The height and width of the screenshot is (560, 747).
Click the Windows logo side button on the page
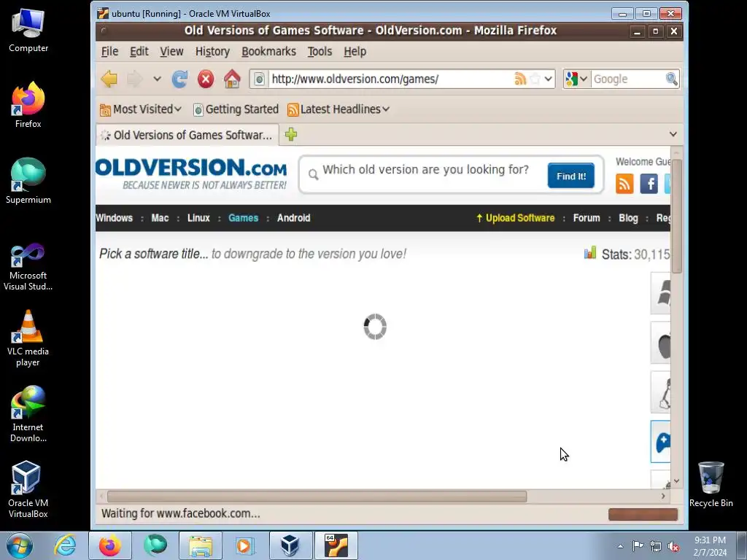coord(661,293)
